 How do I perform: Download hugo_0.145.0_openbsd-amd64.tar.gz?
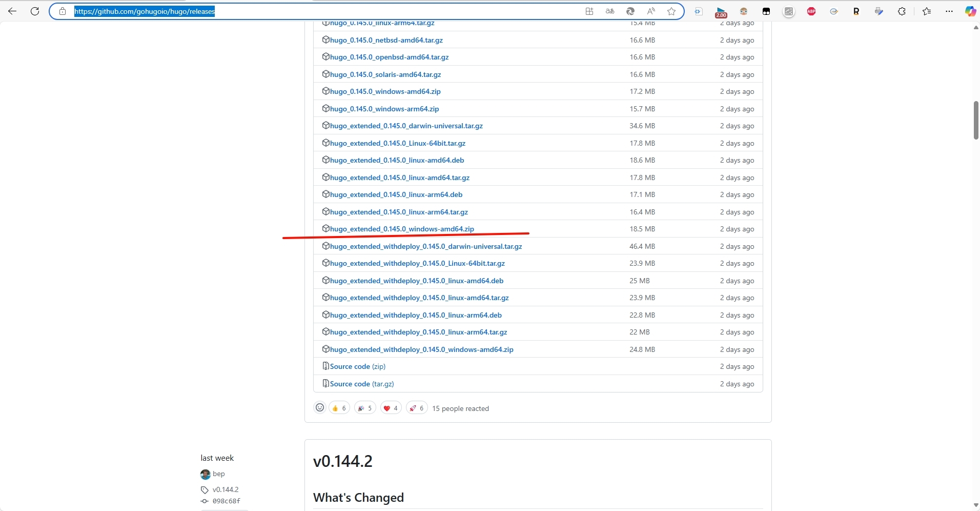pos(390,57)
